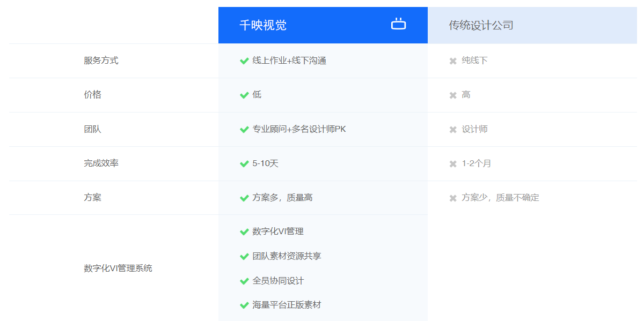Click green checkmark next to 5-10天
Screen dimensions: 644x321
pos(244,164)
